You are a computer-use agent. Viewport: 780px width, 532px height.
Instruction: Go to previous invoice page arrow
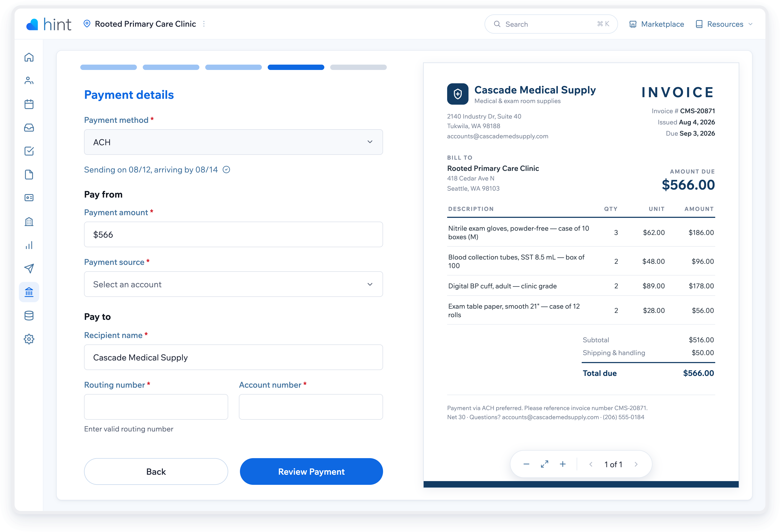pos(591,464)
